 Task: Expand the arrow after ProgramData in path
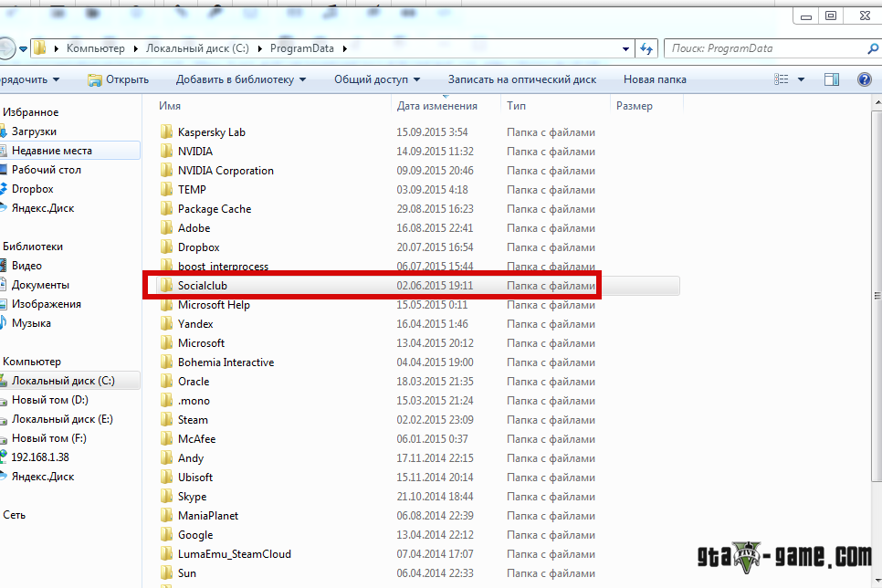[345, 48]
